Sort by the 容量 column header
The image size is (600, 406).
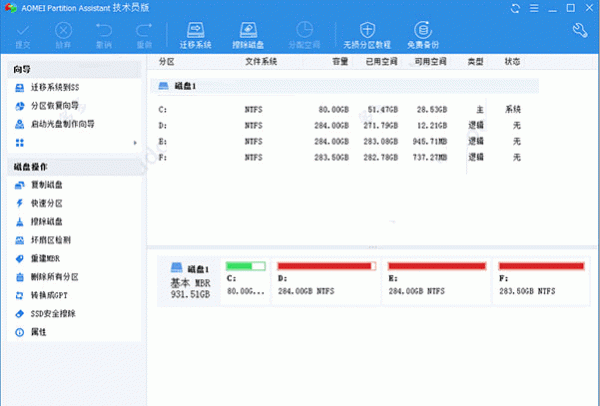click(340, 62)
